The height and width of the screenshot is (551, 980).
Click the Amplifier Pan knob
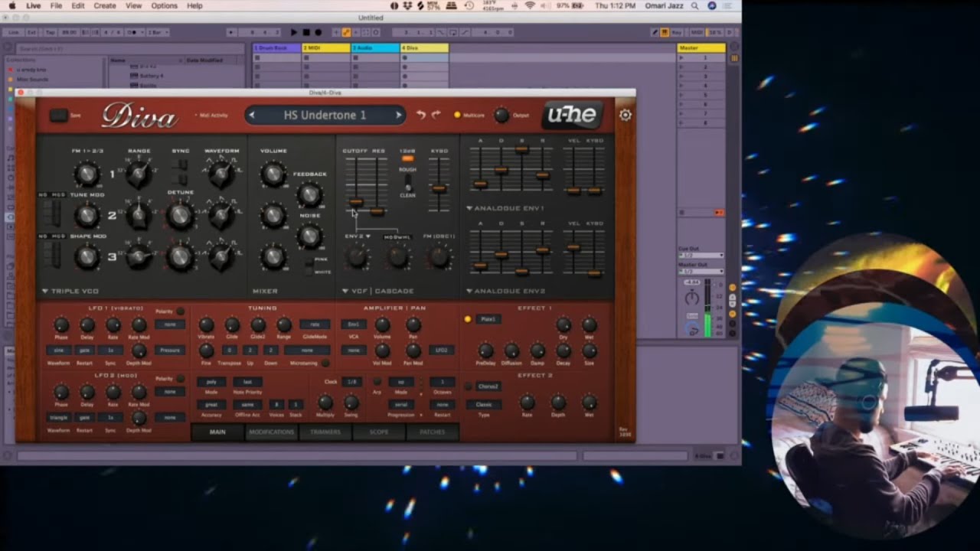[x=413, y=325]
